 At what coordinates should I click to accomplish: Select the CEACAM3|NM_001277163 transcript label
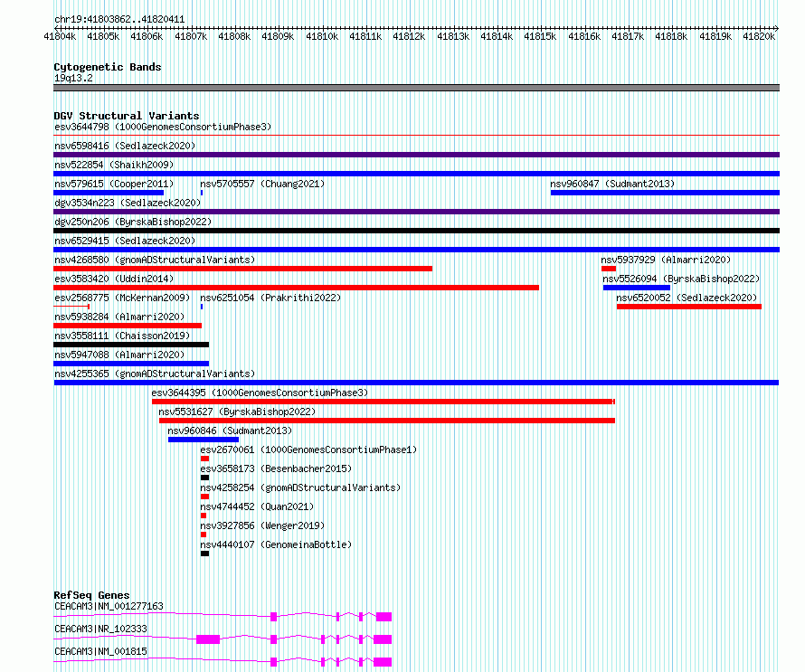(x=109, y=606)
